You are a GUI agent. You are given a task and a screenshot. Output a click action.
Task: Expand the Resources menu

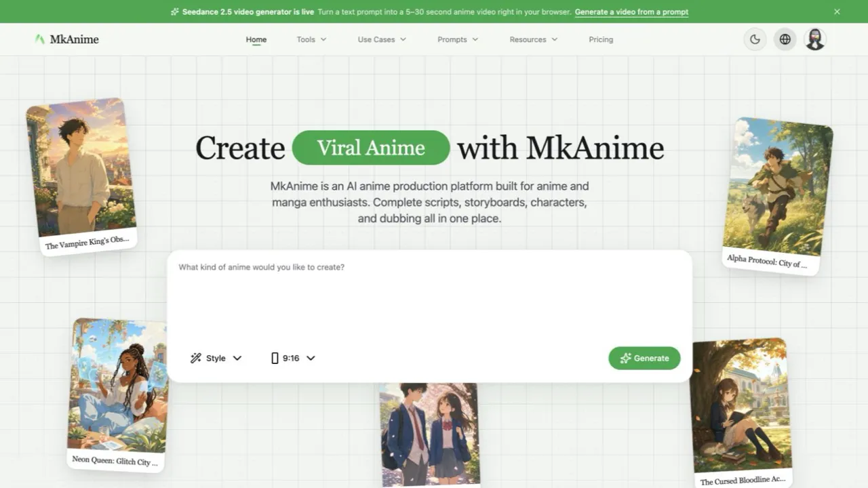(534, 39)
